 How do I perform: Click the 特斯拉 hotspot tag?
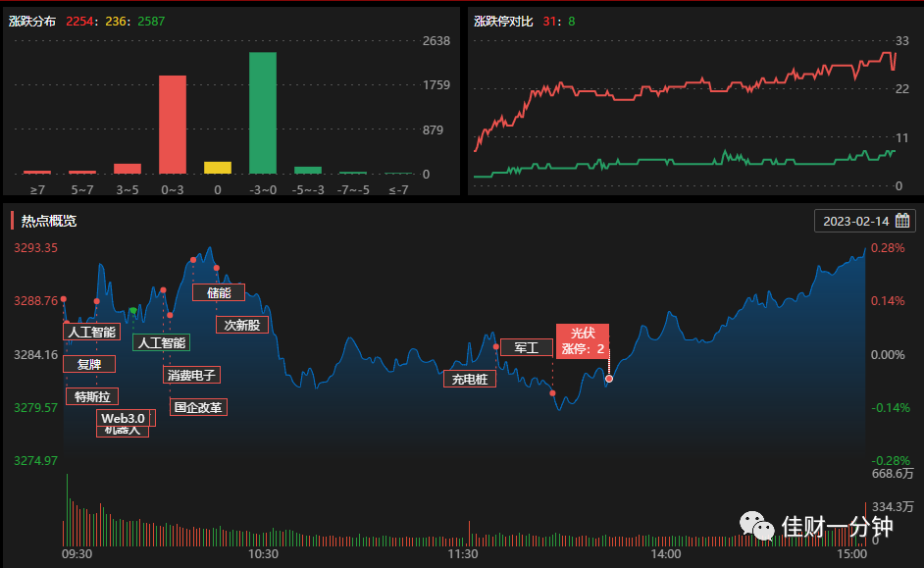[x=92, y=396]
